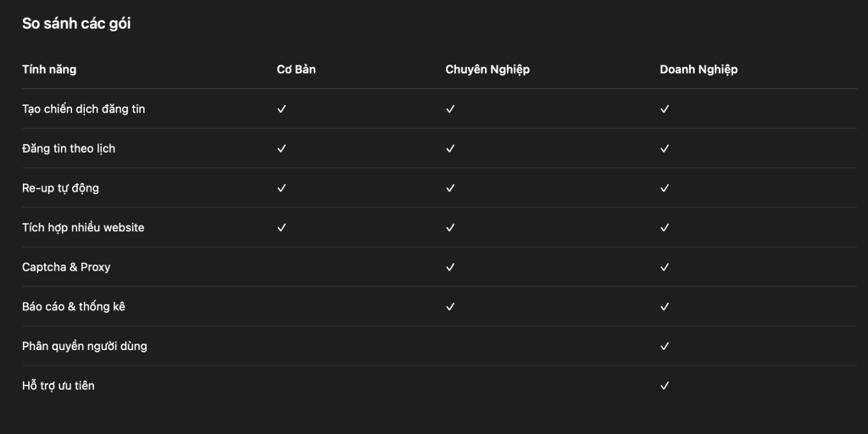The height and width of the screenshot is (434, 868).
Task: Click Doanh Nghiệp checkmark for Tạo chiến dịch đăng tin
Action: (x=665, y=109)
